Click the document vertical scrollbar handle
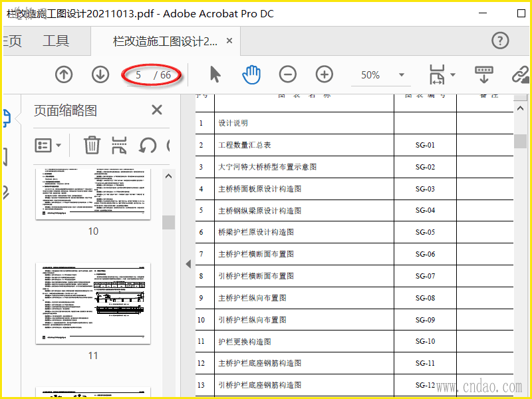 (520, 141)
